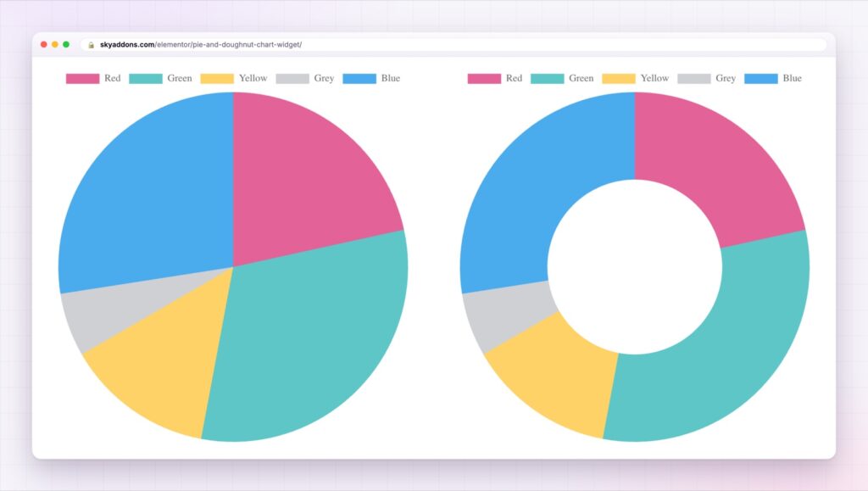Click the Red legend swatch of pie chart
Viewport: 868px width, 491px height.
tap(82, 79)
